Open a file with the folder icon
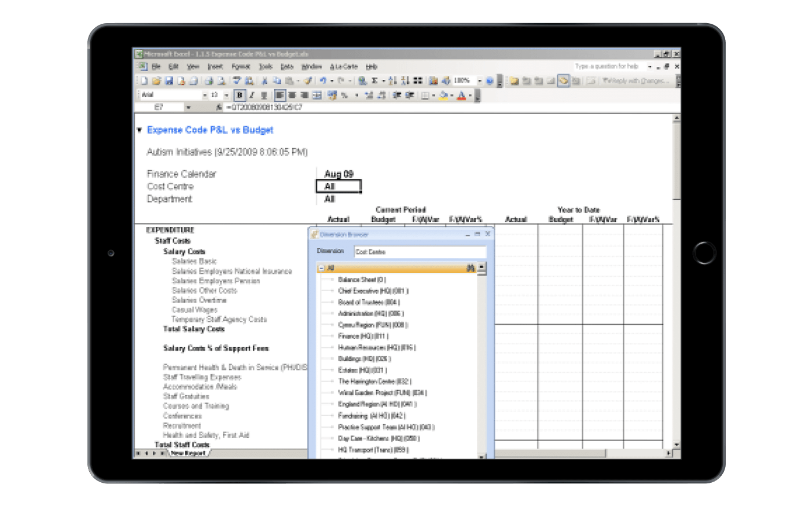 [x=157, y=81]
